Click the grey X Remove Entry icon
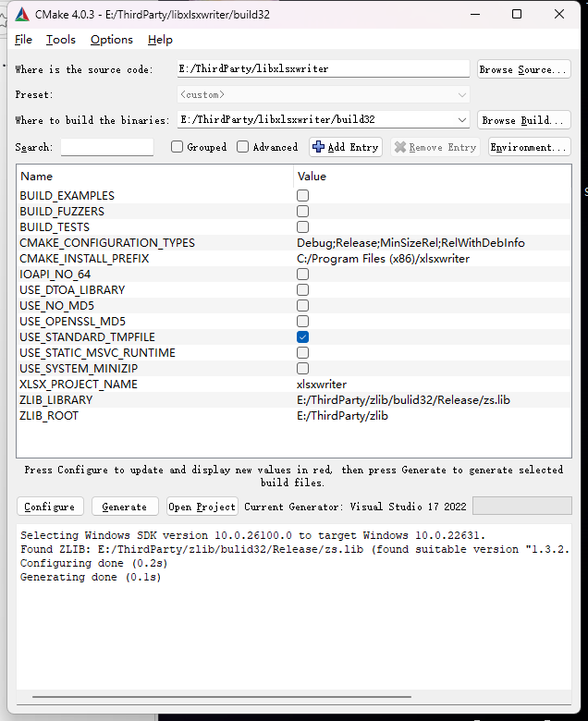 point(400,147)
